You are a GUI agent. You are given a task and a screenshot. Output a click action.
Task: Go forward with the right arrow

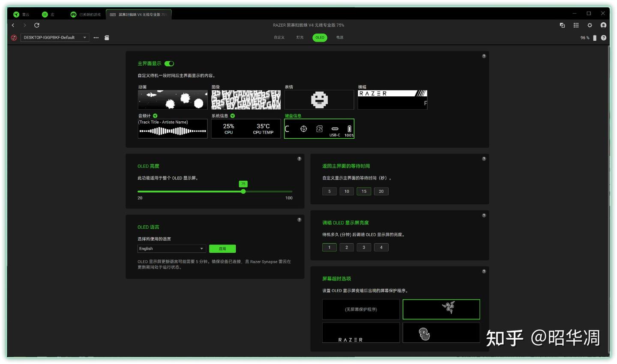pyautogui.click(x=25, y=25)
